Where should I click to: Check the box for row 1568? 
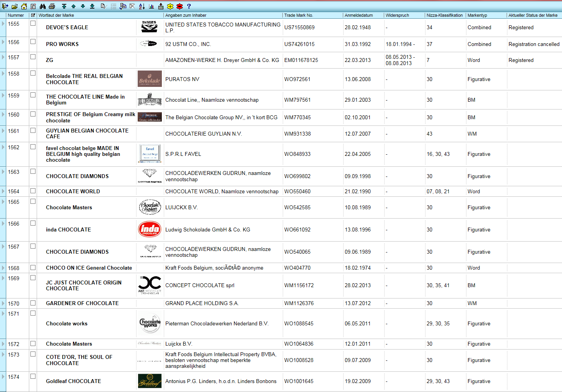coord(33,268)
